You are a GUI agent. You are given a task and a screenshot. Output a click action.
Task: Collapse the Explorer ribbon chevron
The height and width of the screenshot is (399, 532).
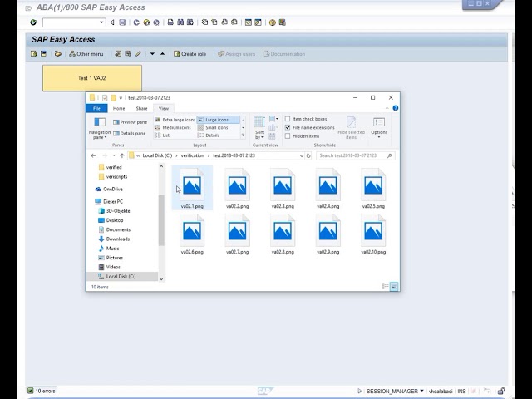pos(387,108)
